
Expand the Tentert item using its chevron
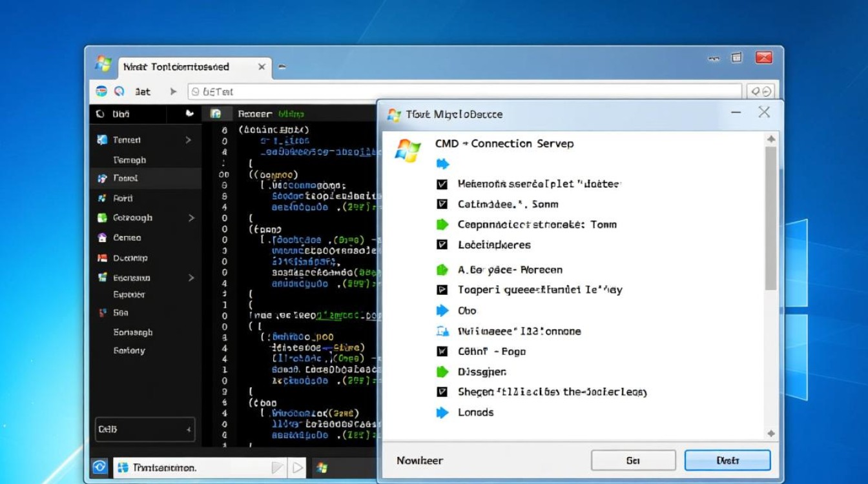pyautogui.click(x=189, y=140)
